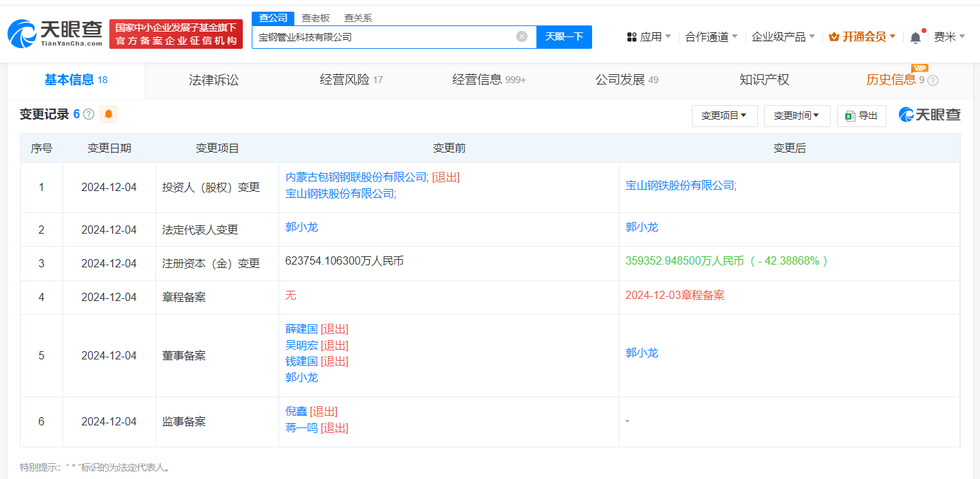Open the 开通会员 dropdown
Image resolution: width=980 pixels, height=479 pixels.
[x=862, y=37]
